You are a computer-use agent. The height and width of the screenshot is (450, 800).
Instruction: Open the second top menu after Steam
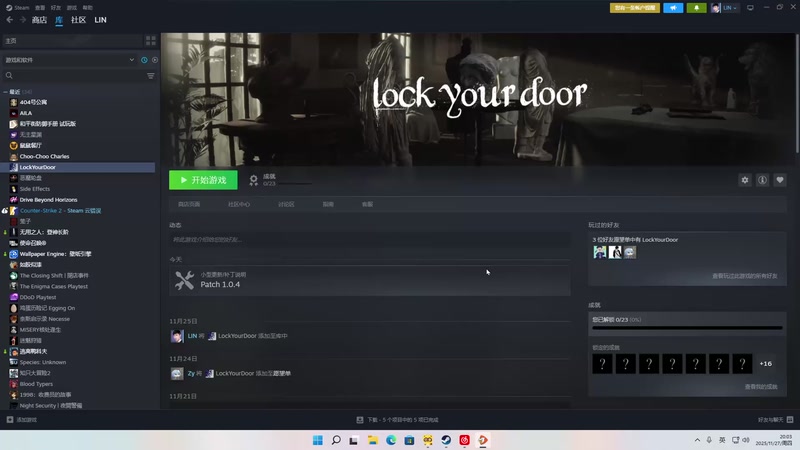(40, 8)
